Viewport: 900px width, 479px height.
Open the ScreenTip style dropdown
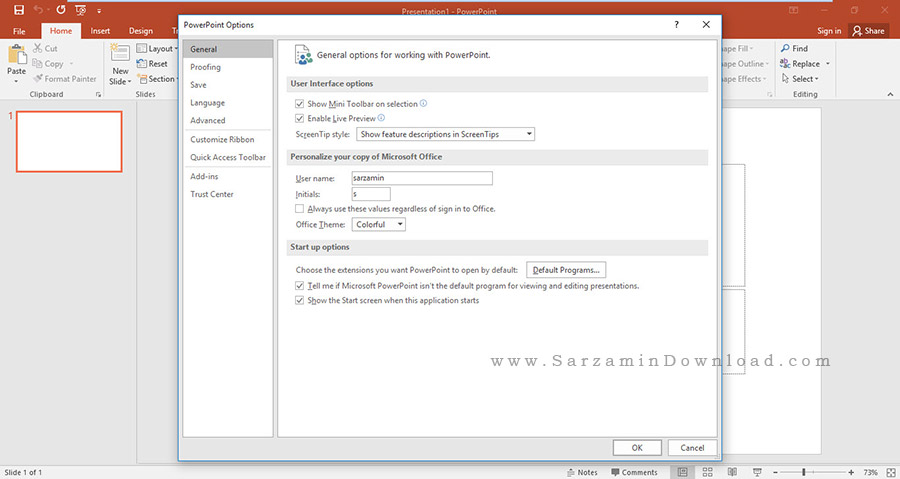pyautogui.click(x=445, y=134)
